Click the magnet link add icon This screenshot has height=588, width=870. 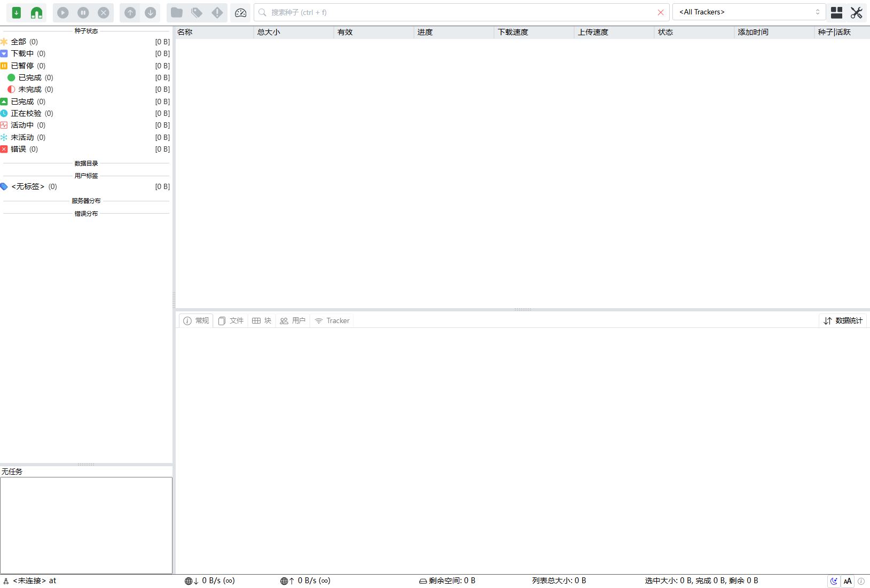[36, 12]
